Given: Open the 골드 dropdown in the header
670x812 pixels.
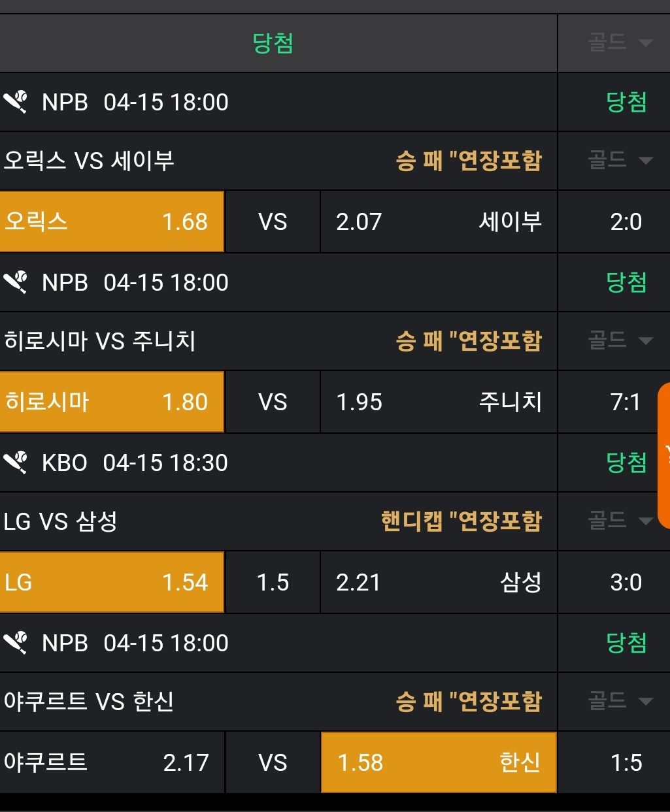Looking at the screenshot, I should 620,43.
